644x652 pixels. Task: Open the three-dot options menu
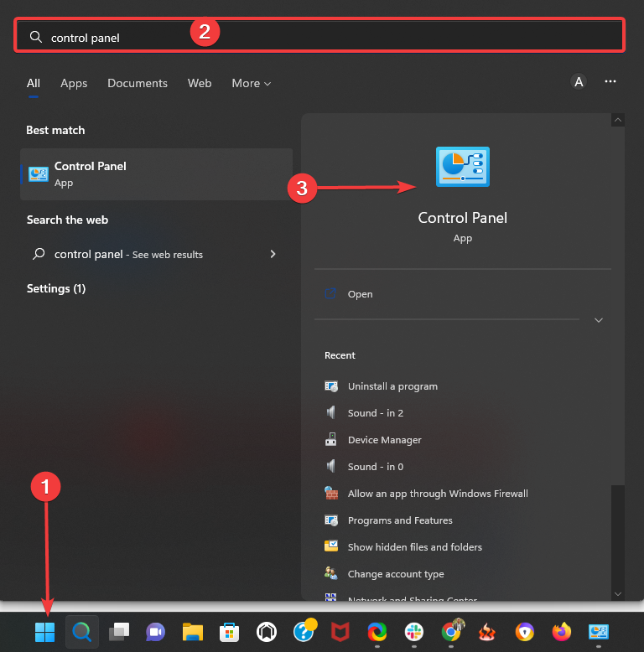pyautogui.click(x=610, y=81)
